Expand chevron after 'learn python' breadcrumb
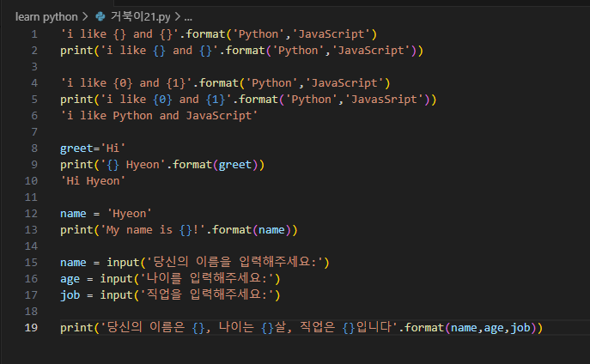The height and width of the screenshot is (364, 590). click(85, 17)
